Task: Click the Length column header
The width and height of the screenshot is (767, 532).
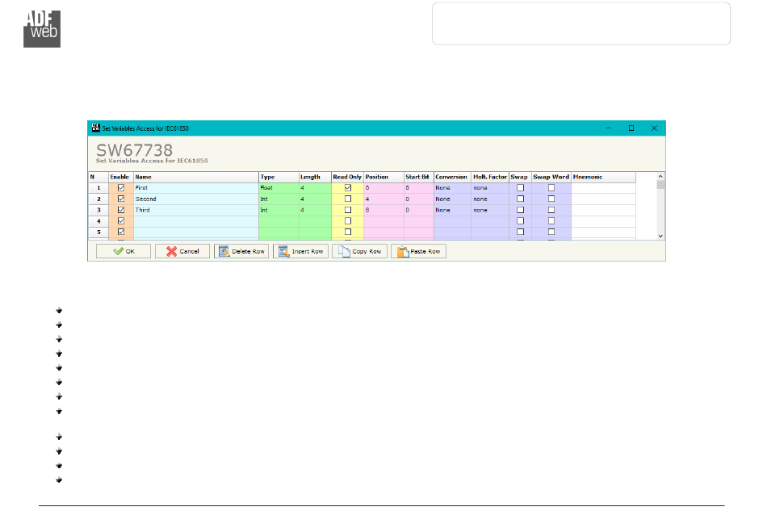Action: tap(315, 177)
